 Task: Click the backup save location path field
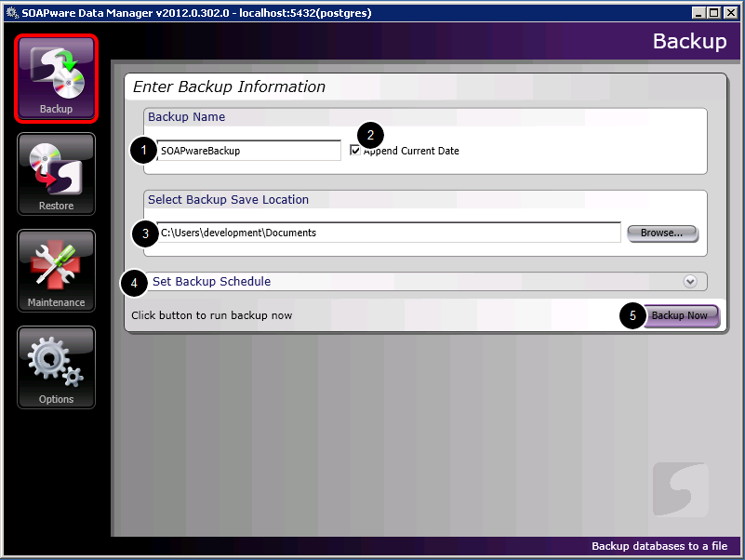click(389, 233)
